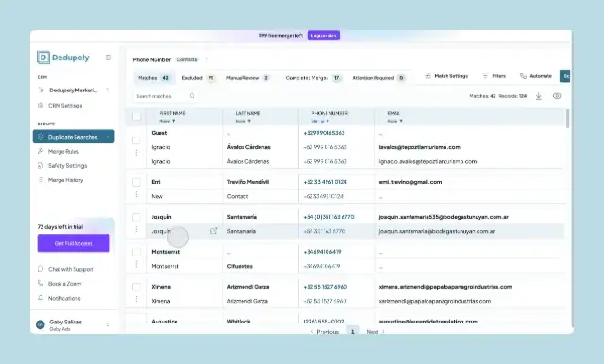The height and width of the screenshot is (364, 604).
Task: Click phone number +34694106419
Action: pos(322,252)
